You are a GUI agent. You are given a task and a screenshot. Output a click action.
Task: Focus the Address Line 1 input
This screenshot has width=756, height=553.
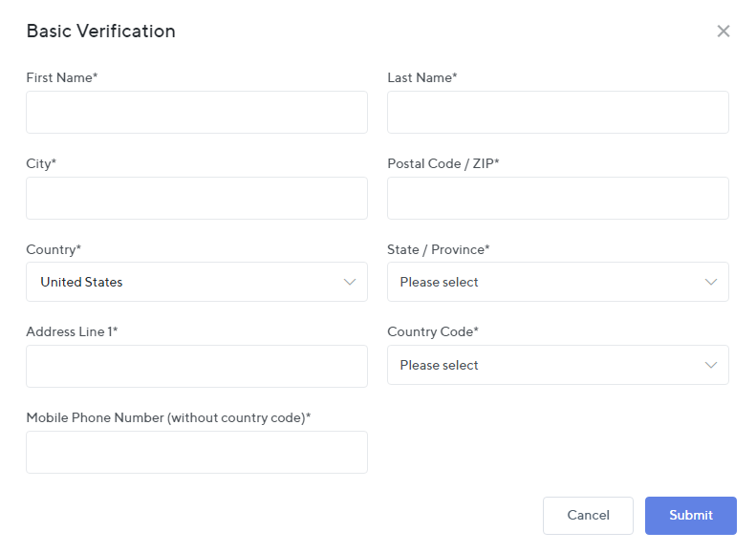(x=197, y=366)
